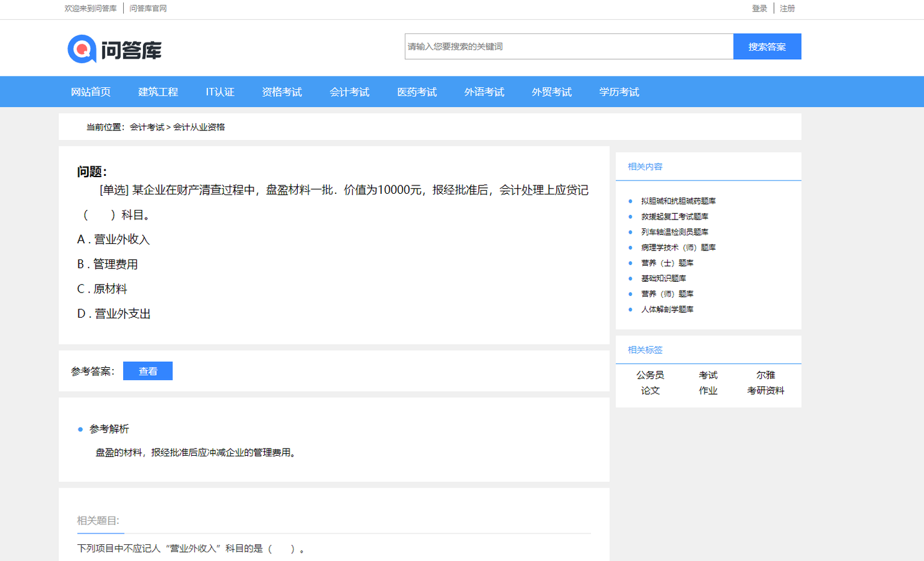Open 营养（师）题库 related link

pos(667,293)
